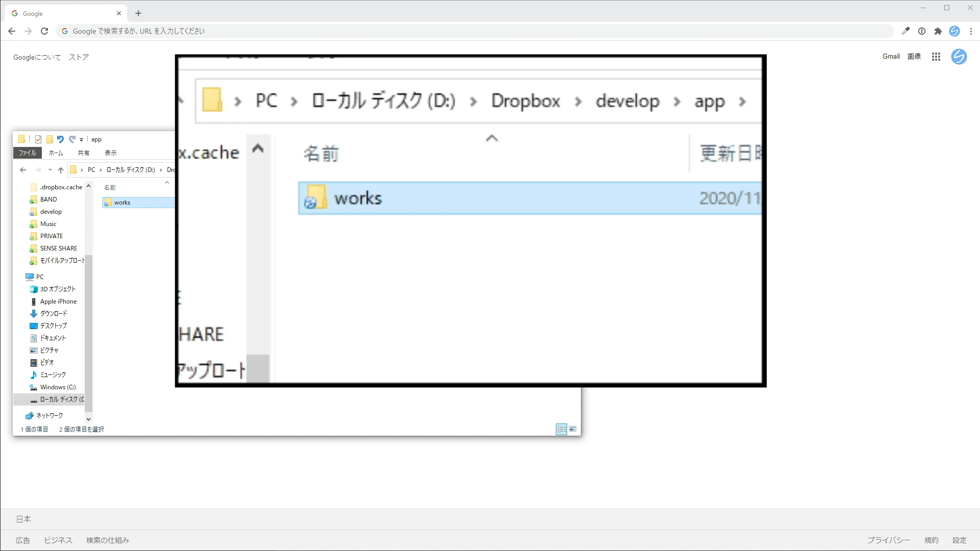
Task: Focus the Chrome address bar
Action: point(475,31)
